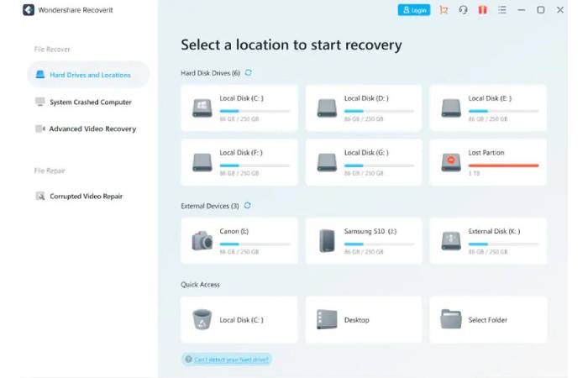
Task: Open the hamburger menu icon
Action: pyautogui.click(x=501, y=10)
